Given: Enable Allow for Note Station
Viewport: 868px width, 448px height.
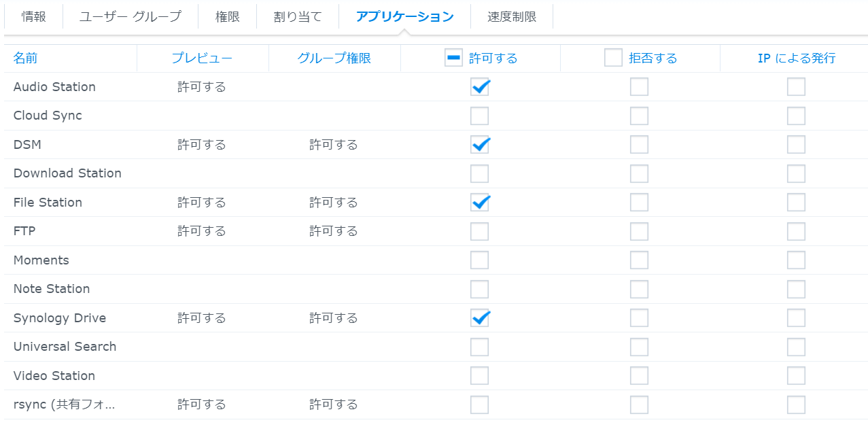Looking at the screenshot, I should [x=479, y=289].
